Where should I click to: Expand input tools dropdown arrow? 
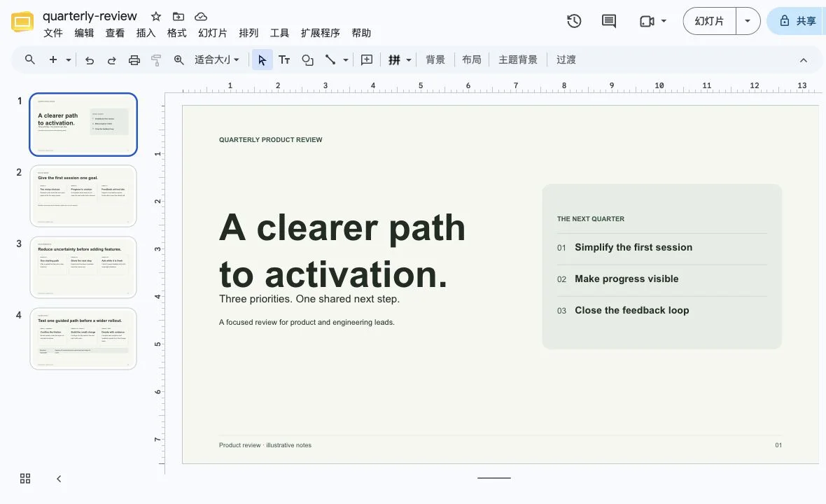point(408,60)
